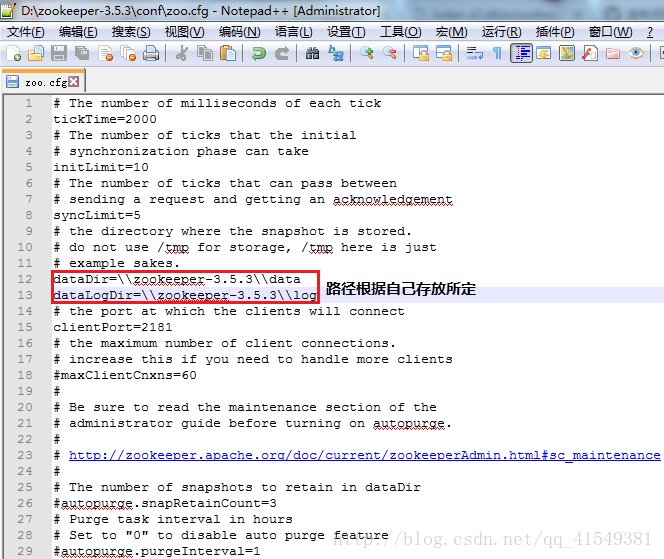
Task: Open the Function List icon
Action: (x=589, y=53)
